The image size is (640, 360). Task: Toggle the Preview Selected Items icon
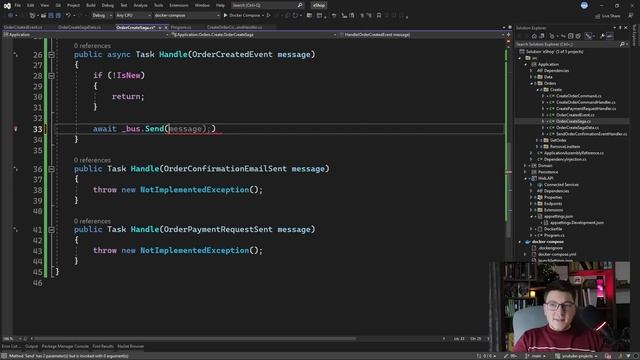[610, 36]
